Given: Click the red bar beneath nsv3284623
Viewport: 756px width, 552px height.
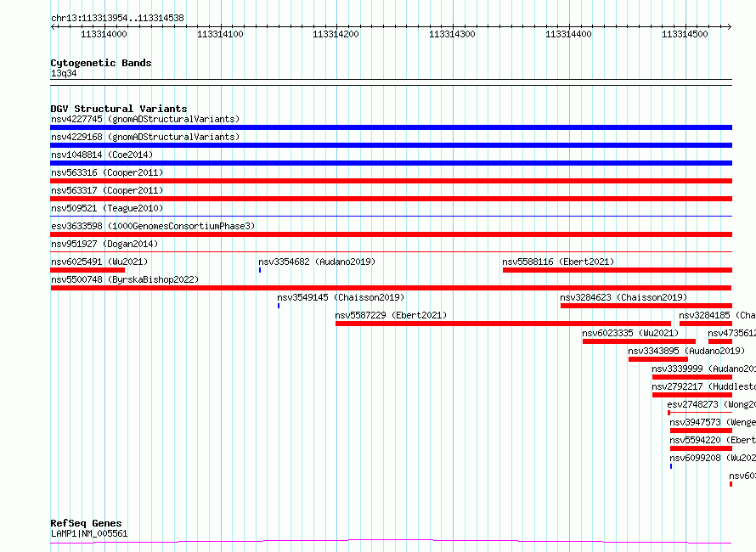Looking at the screenshot, I should pyautogui.click(x=646, y=306).
